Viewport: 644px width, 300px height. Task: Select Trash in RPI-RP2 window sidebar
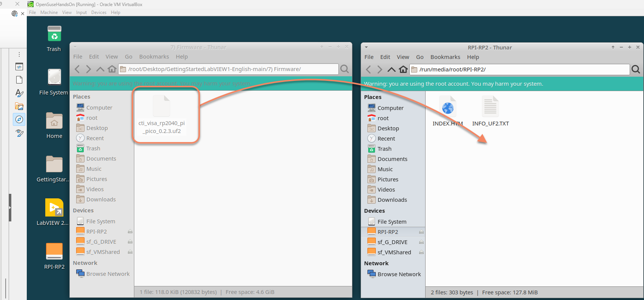393,149
